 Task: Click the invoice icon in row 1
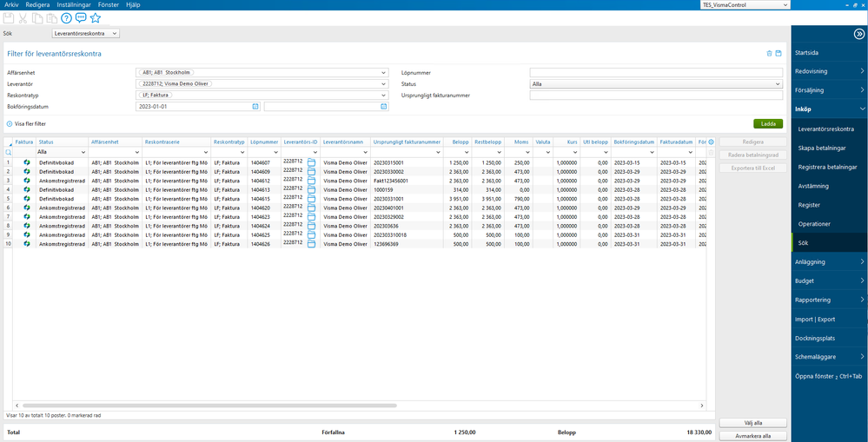point(27,162)
